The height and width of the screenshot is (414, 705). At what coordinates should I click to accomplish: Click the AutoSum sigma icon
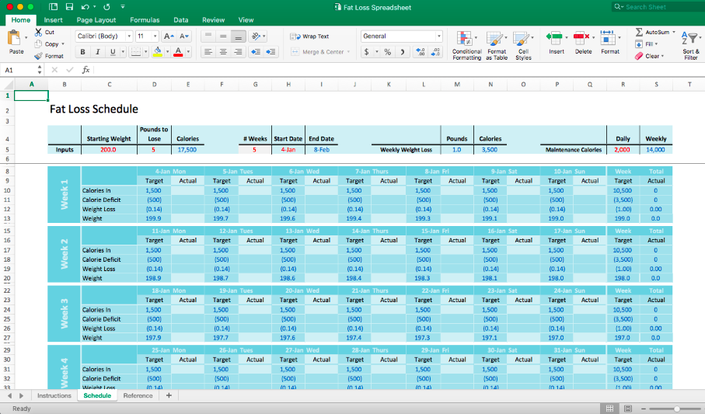(x=639, y=32)
